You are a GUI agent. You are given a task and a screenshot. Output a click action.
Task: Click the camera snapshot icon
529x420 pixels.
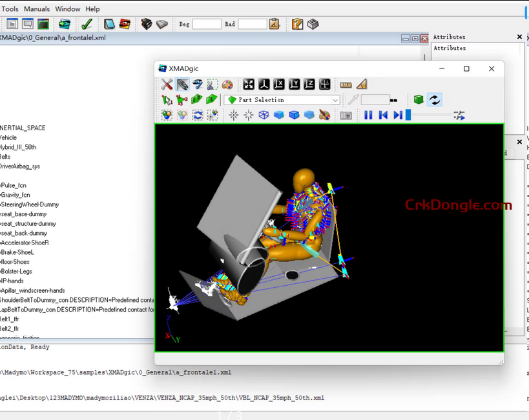click(x=346, y=115)
